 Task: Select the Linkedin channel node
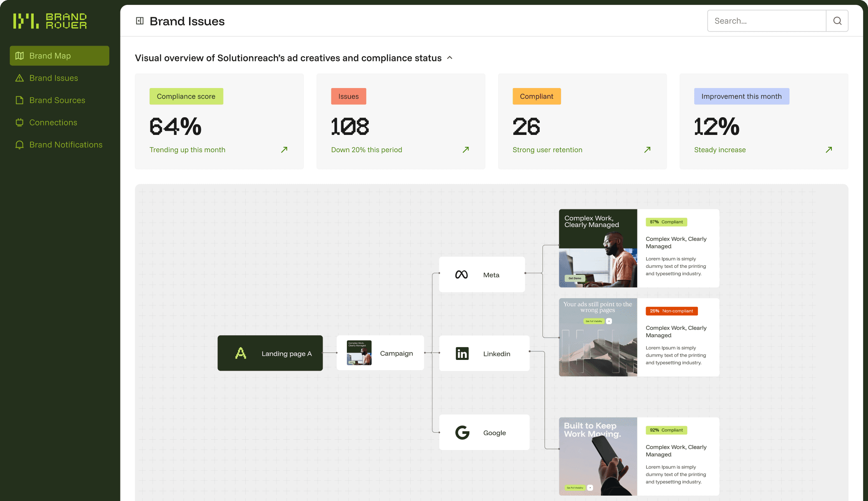(x=485, y=353)
